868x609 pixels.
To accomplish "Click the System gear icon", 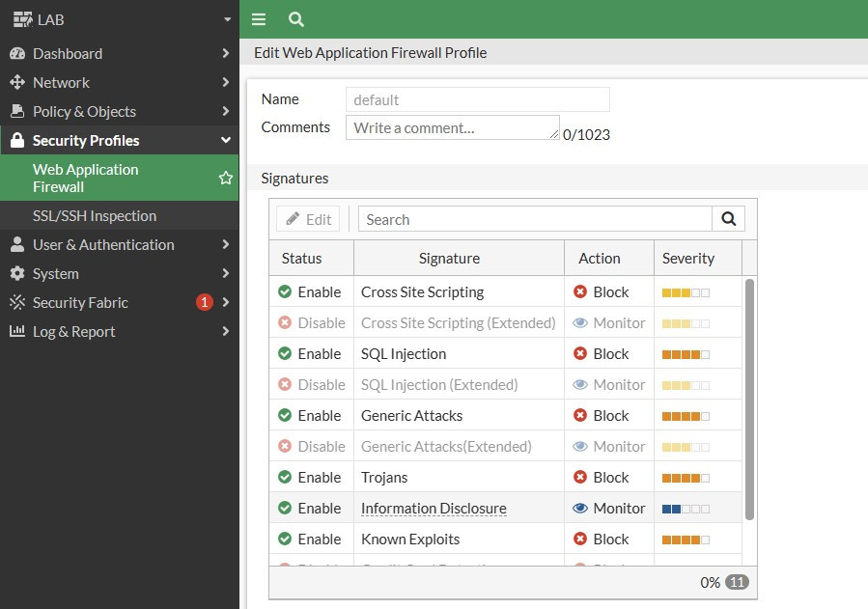I will coord(17,273).
